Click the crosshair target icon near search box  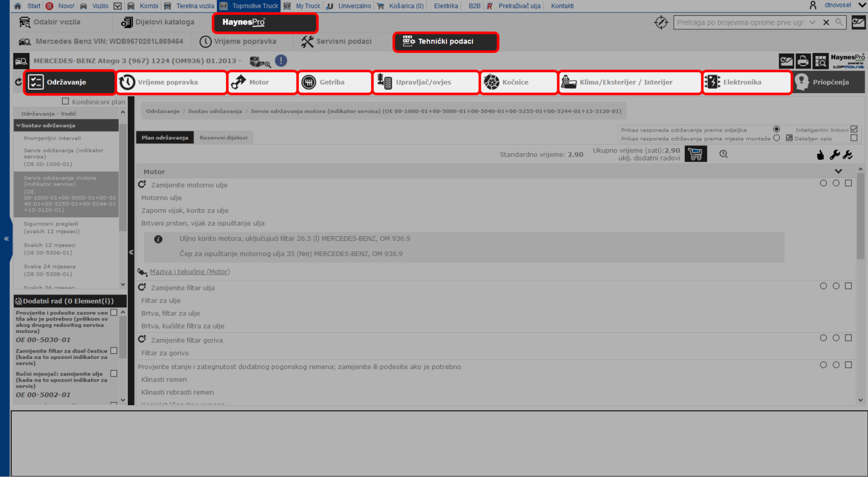(x=661, y=23)
